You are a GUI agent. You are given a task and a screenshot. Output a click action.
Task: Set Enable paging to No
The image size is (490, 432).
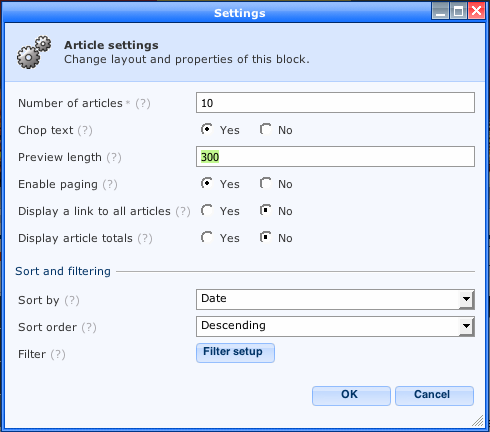[x=266, y=183]
